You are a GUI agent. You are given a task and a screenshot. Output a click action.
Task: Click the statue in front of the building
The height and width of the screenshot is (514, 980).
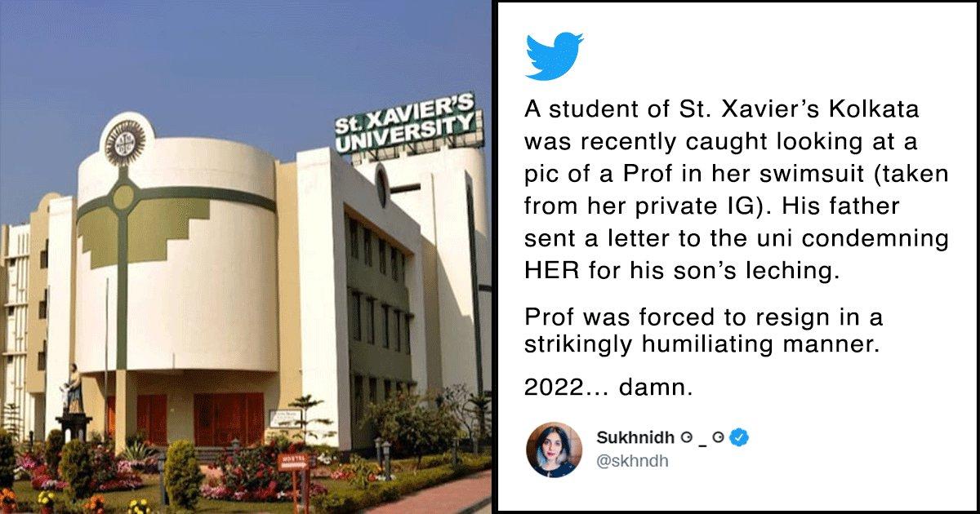[73, 391]
